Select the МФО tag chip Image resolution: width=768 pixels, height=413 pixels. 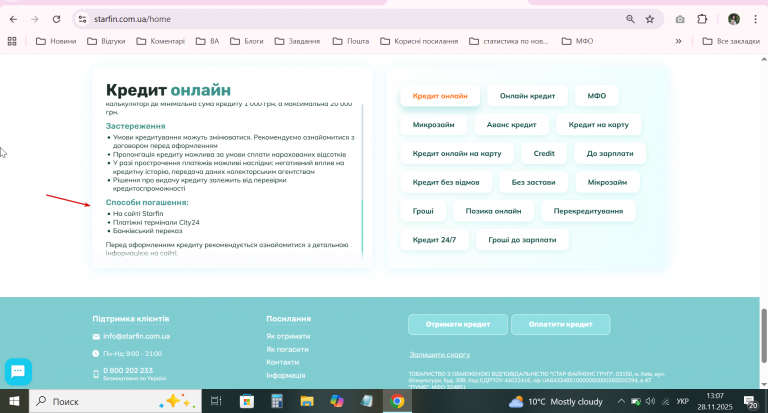click(597, 96)
